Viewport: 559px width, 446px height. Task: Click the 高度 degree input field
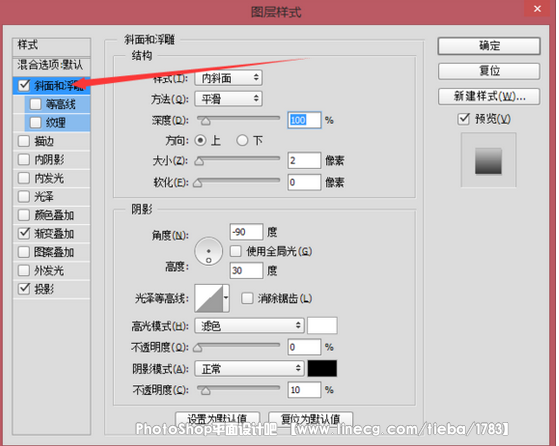tap(247, 270)
